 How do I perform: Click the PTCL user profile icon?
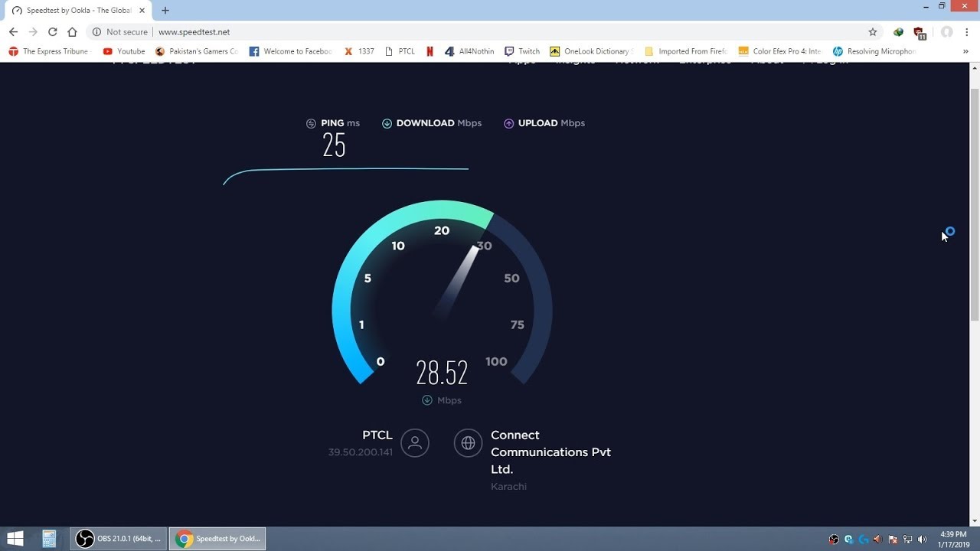click(x=415, y=442)
